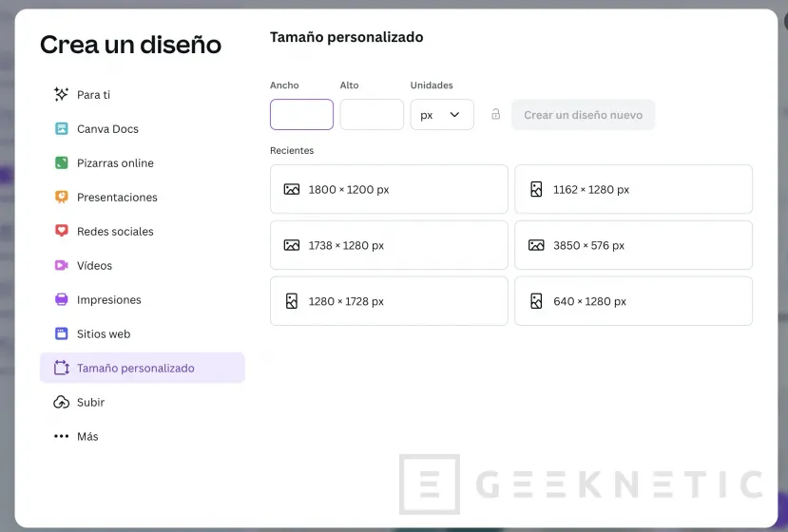Focus the Ancho width input field

pos(301,115)
